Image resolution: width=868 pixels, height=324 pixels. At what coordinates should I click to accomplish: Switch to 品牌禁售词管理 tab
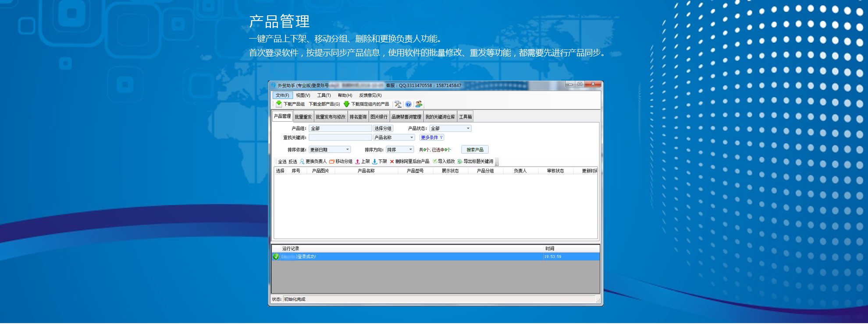[406, 117]
